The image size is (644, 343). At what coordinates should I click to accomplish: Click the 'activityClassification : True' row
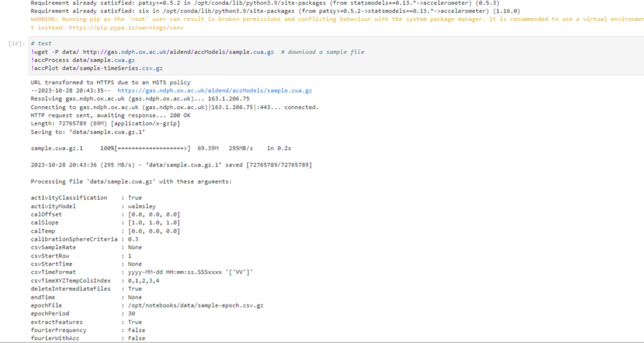(x=86, y=198)
